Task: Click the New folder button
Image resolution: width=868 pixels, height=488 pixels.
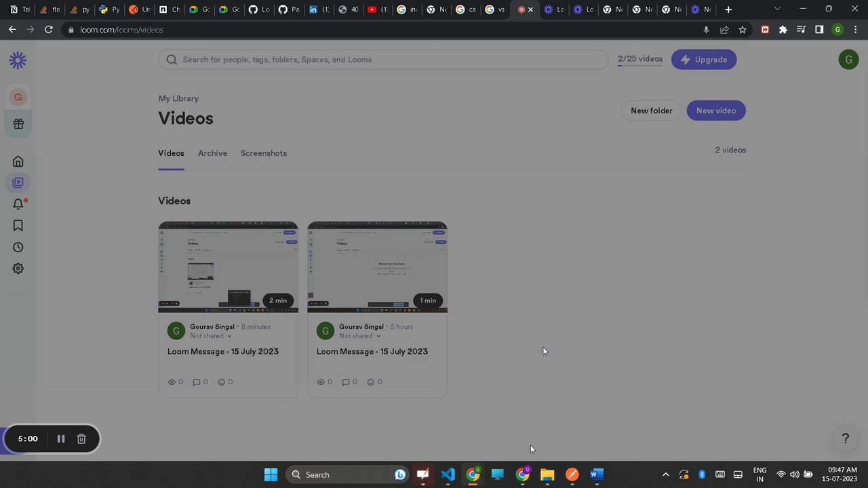Action: click(651, 110)
